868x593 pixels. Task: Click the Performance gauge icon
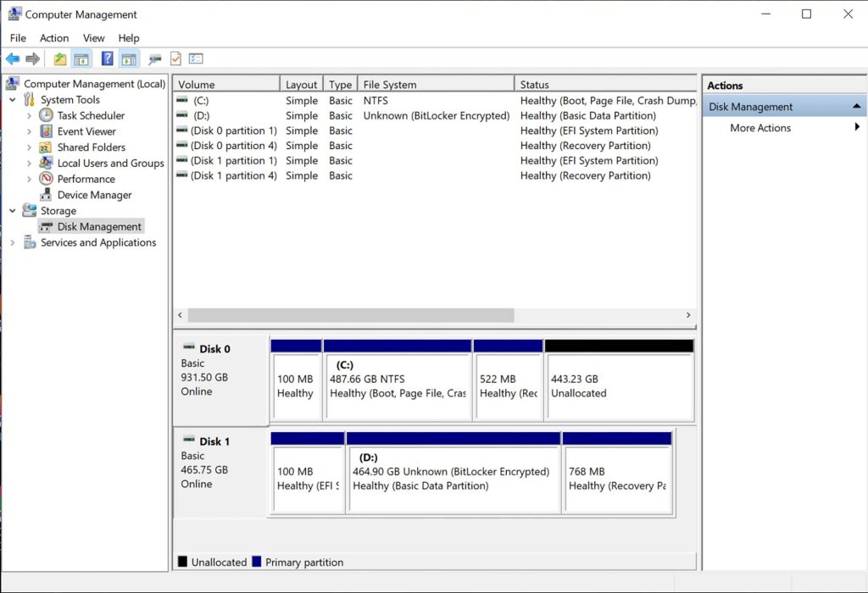pyautogui.click(x=46, y=179)
